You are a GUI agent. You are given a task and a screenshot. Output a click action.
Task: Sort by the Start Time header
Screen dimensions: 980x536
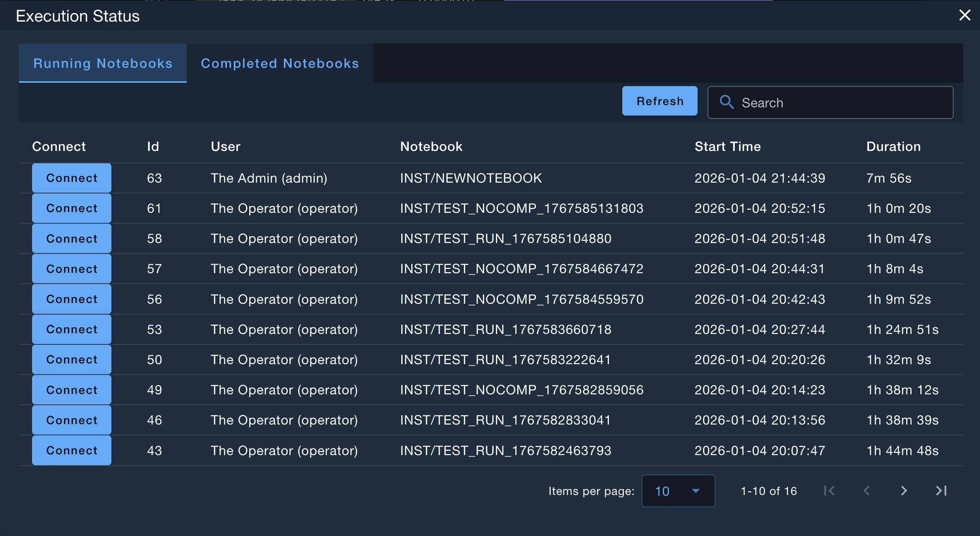point(727,146)
